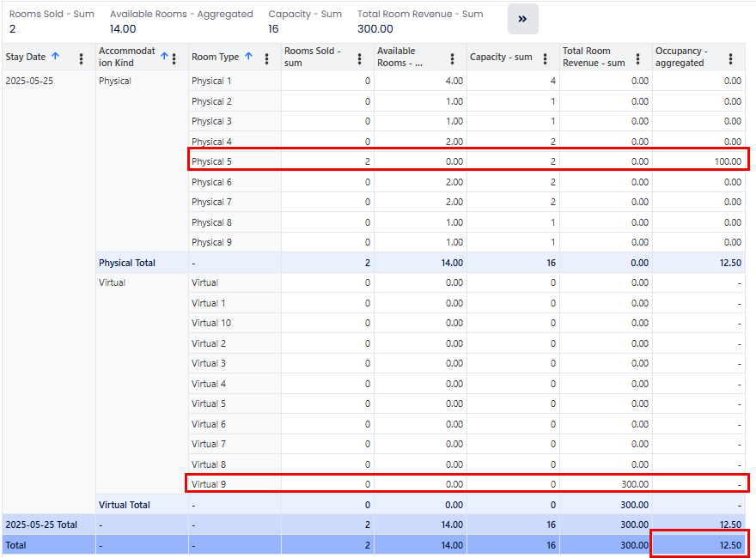Open the Capacity column three-dot menu
The height and width of the screenshot is (558, 756).
[x=546, y=58]
